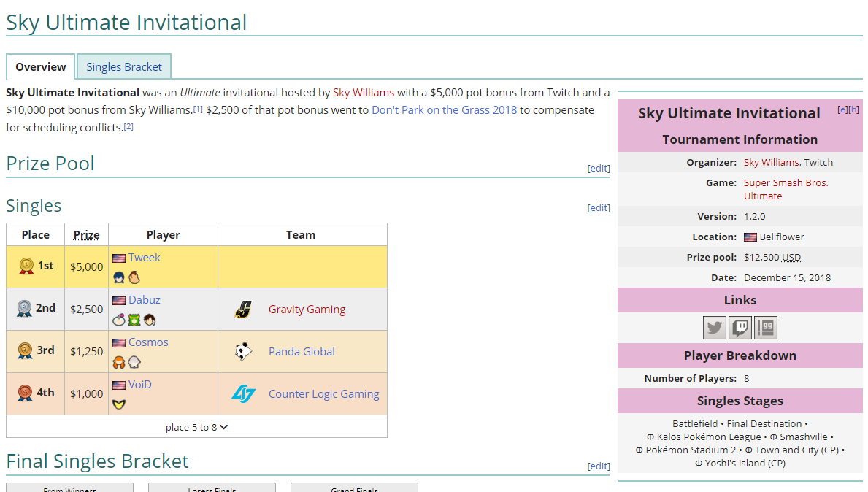Edit the Prize Pool section
The width and height of the screenshot is (868, 492).
pos(599,168)
